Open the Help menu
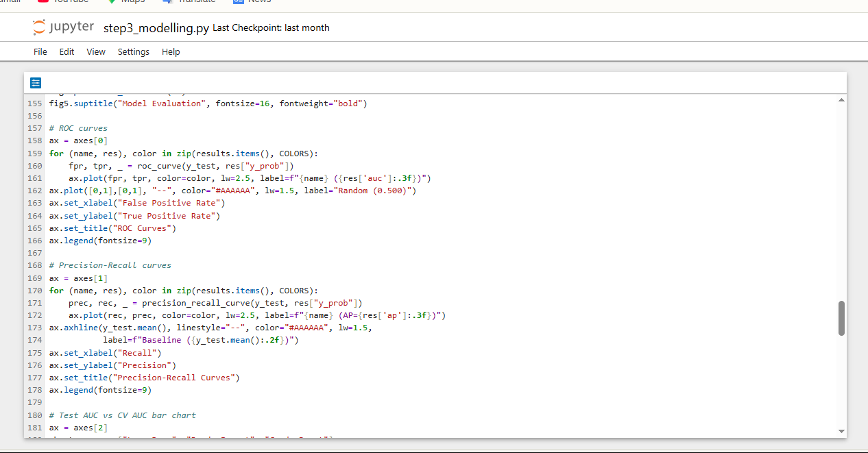The image size is (868, 453). (x=171, y=51)
